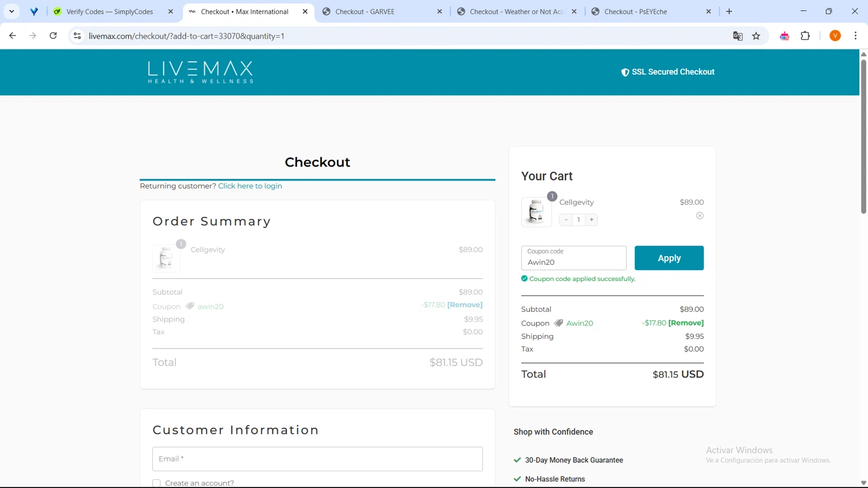This screenshot has height=488, width=868.
Task: Click Cellgevity thumbnail in Order Summary
Action: click(x=166, y=258)
